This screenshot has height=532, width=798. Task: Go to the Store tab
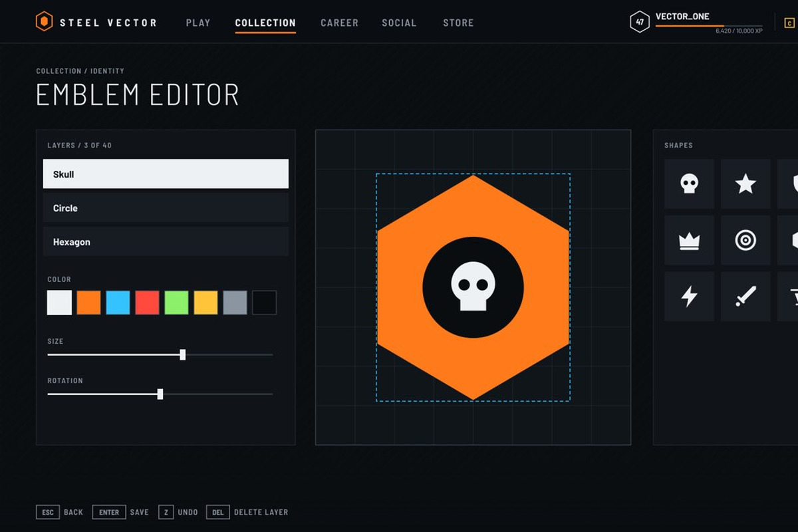(x=458, y=23)
